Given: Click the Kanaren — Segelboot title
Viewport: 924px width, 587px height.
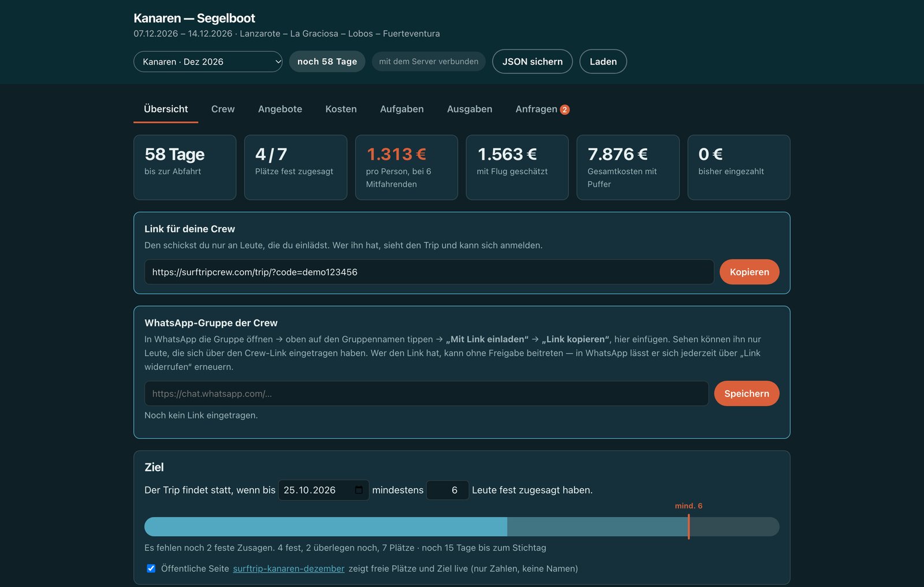Looking at the screenshot, I should click(x=194, y=18).
